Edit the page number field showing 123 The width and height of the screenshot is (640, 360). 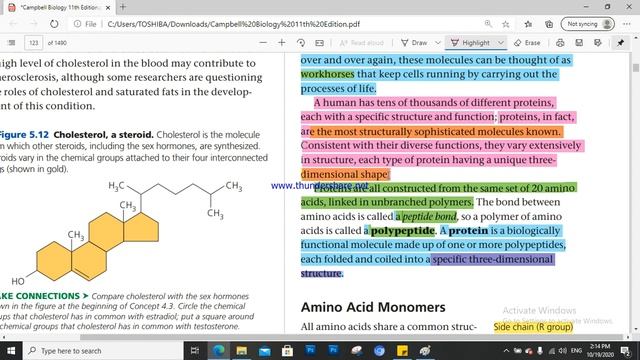pyautogui.click(x=33, y=43)
